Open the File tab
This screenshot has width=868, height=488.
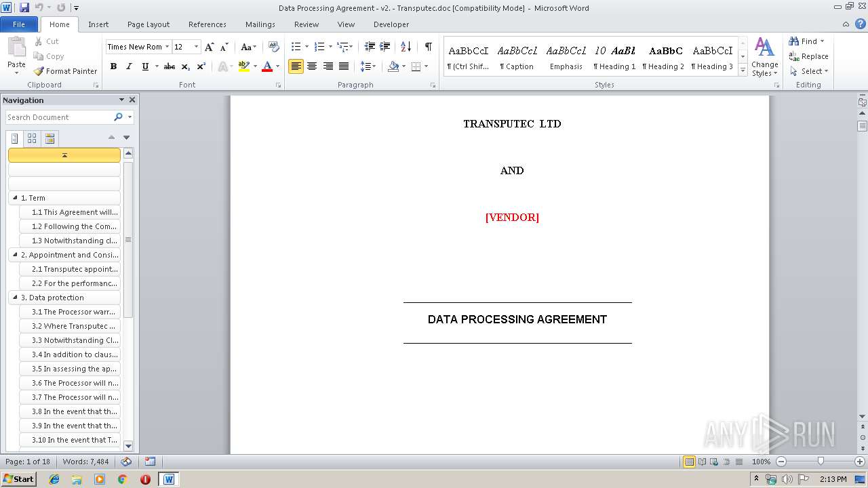[x=19, y=24]
